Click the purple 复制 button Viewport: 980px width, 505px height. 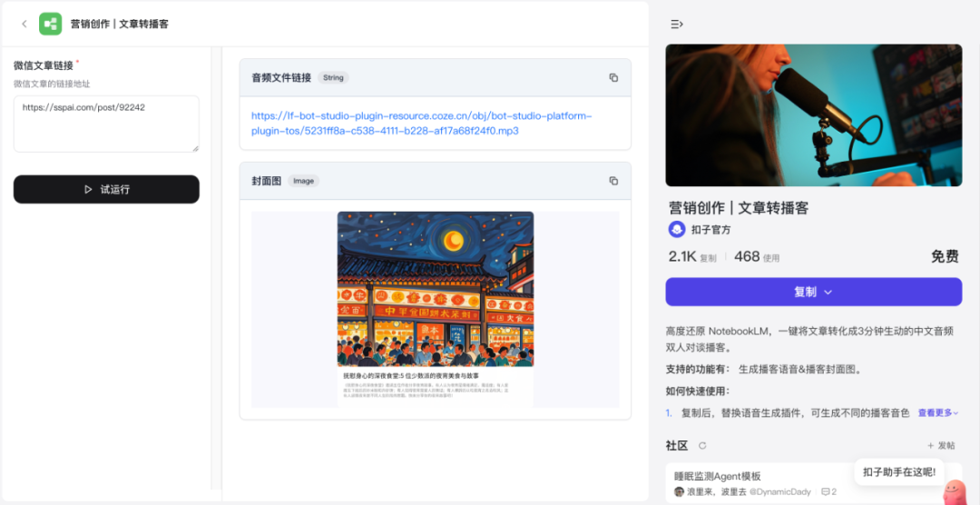pyautogui.click(x=813, y=292)
